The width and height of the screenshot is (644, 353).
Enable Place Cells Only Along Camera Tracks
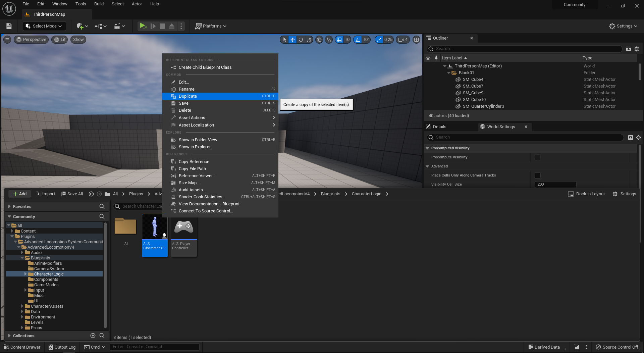[538, 175]
